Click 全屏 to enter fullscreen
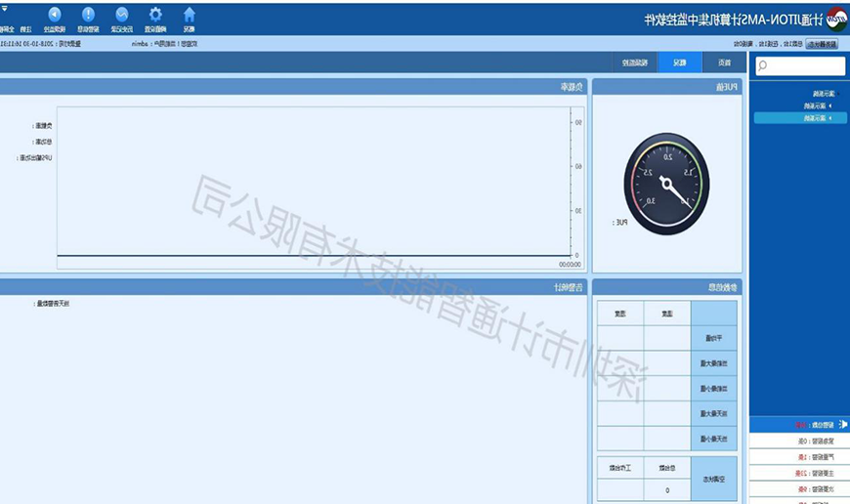Screen dimensions: 850x504 [7, 29]
